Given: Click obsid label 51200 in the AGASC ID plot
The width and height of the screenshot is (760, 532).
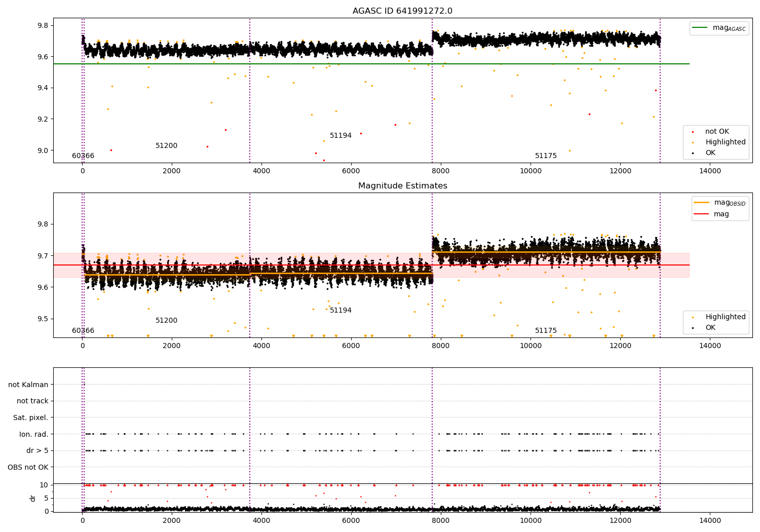Looking at the screenshot, I should 166,146.
